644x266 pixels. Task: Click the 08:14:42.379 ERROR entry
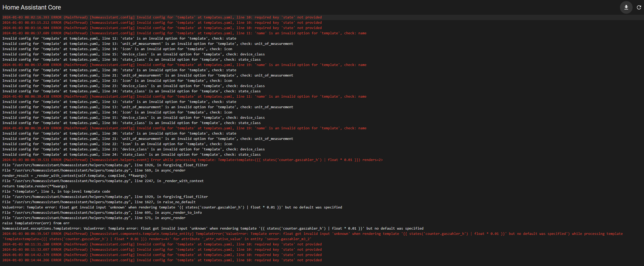tap(162, 255)
